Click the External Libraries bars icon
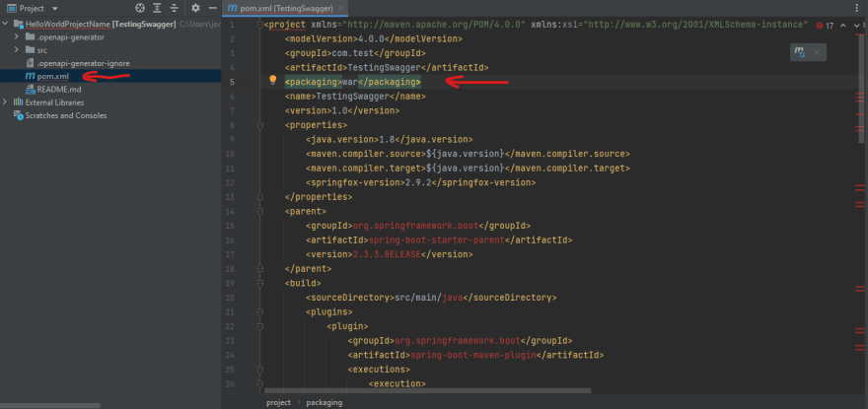The width and height of the screenshot is (868, 409). pos(18,102)
